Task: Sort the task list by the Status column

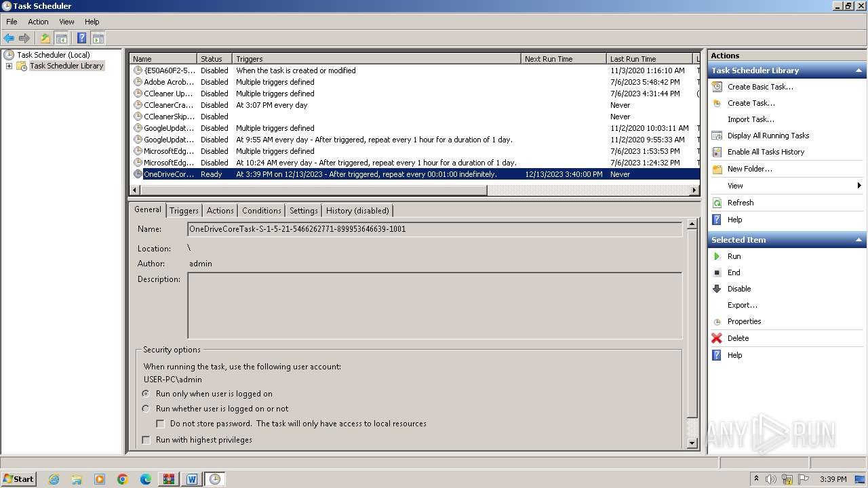Action: point(214,59)
